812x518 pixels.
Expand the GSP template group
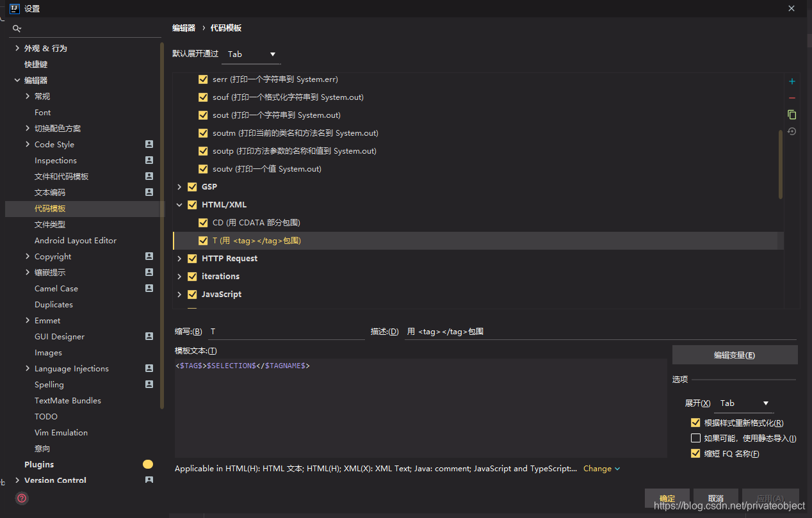pos(179,187)
